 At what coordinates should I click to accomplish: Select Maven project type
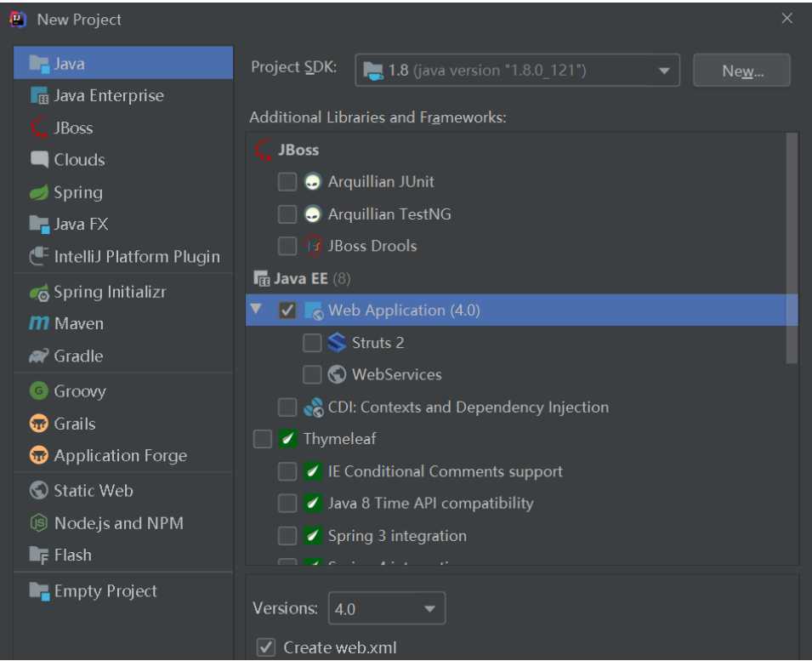coord(123,324)
